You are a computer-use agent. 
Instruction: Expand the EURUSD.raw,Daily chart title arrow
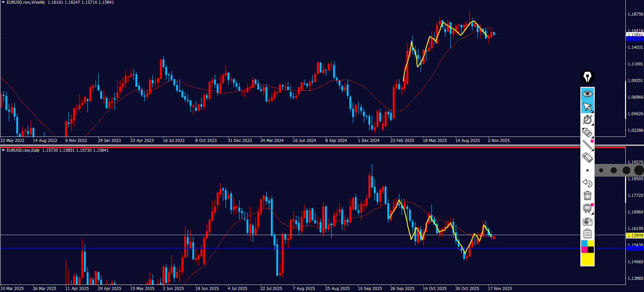pos(3,150)
